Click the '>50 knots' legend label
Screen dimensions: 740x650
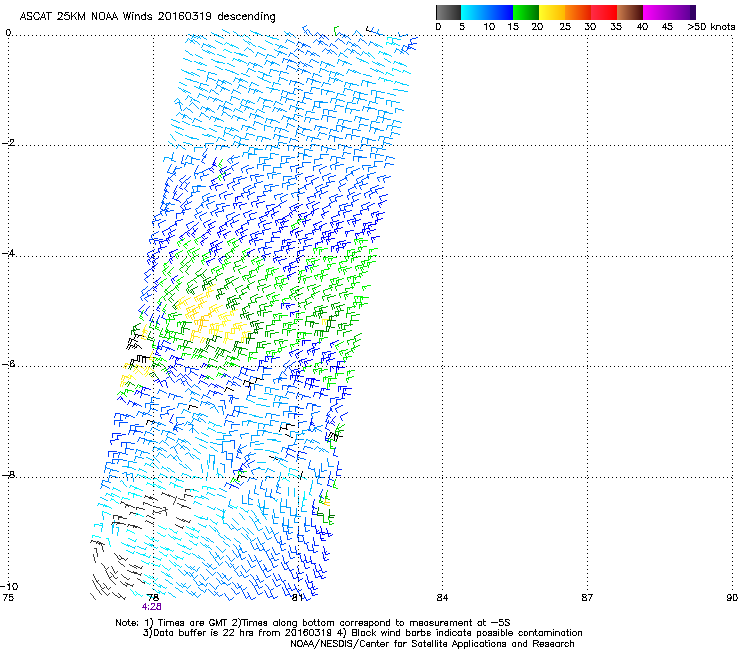click(x=711, y=26)
